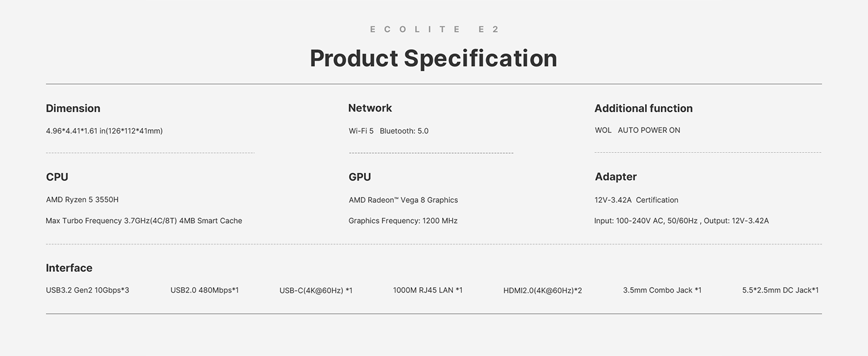Select the AMD Ryzen 5 3550H text
Viewport: 868px width, 356px height.
pyautogui.click(x=82, y=200)
